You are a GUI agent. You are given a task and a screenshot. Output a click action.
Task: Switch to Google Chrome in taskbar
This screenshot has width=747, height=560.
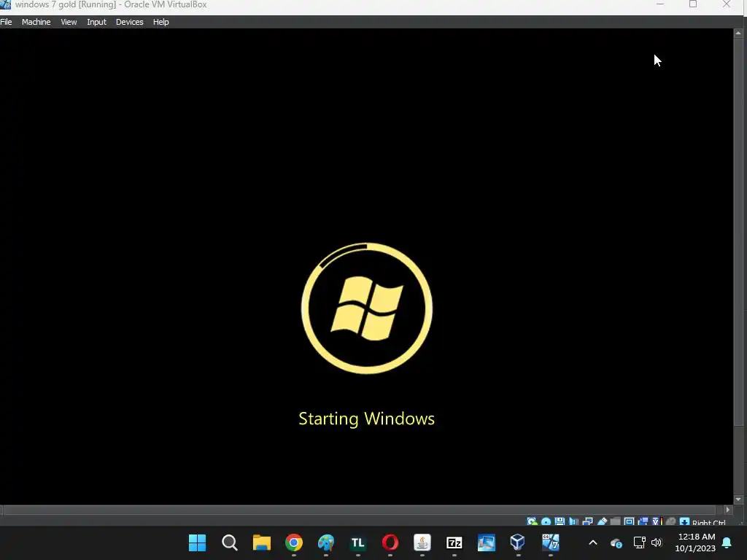(294, 542)
